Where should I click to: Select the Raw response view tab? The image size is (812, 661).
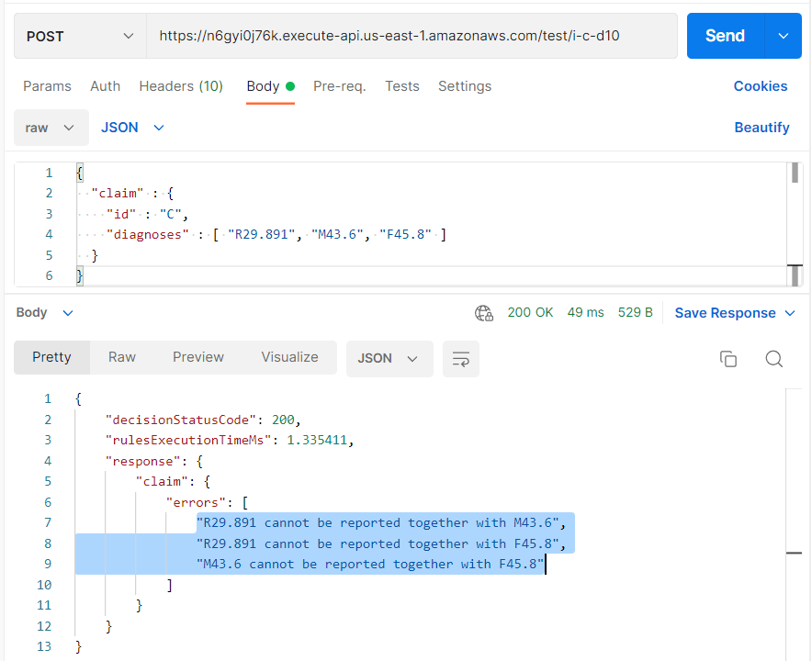click(x=122, y=357)
